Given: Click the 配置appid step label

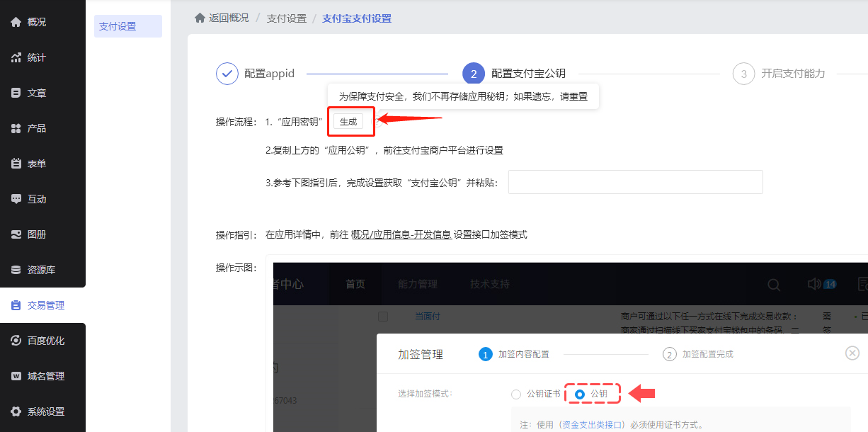Looking at the screenshot, I should coord(269,74).
